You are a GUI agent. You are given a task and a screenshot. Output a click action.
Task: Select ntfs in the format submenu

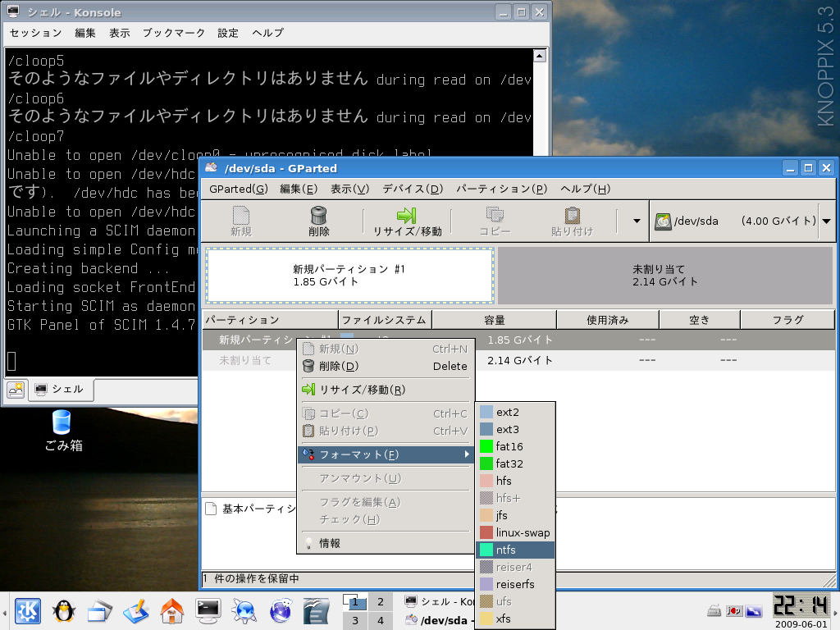coord(515,550)
